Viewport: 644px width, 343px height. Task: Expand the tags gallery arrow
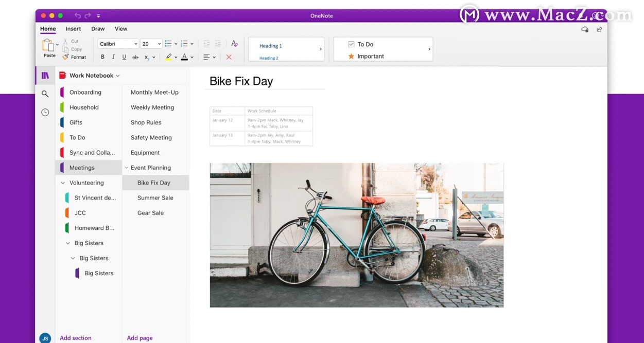pos(429,49)
